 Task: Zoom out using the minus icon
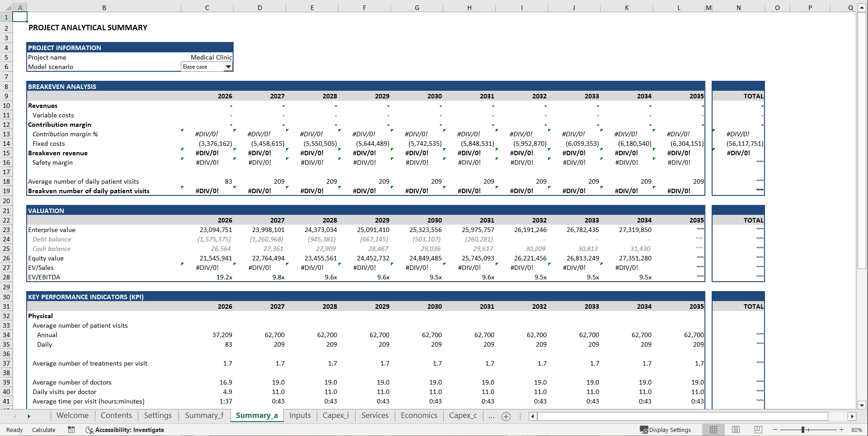[x=774, y=430]
